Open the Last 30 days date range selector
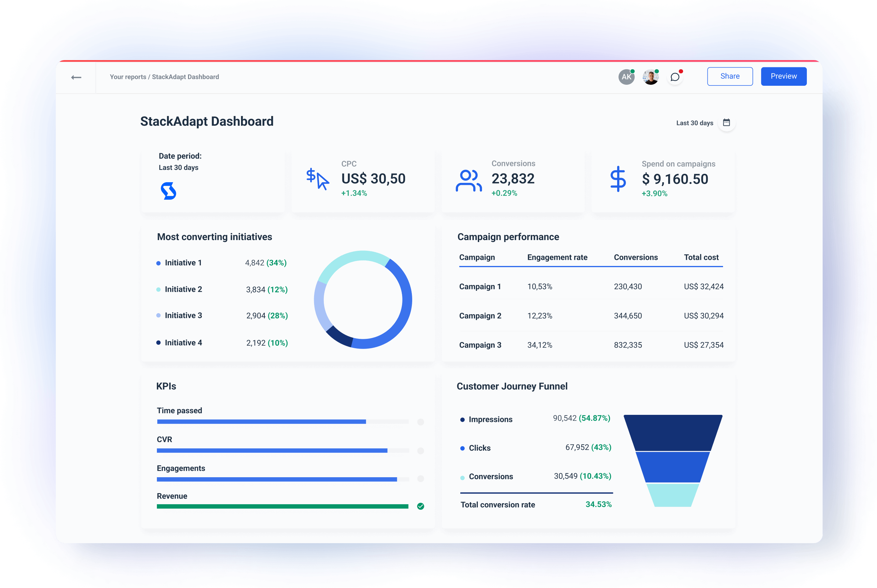Screen dimensions: 877x588 [694, 122]
